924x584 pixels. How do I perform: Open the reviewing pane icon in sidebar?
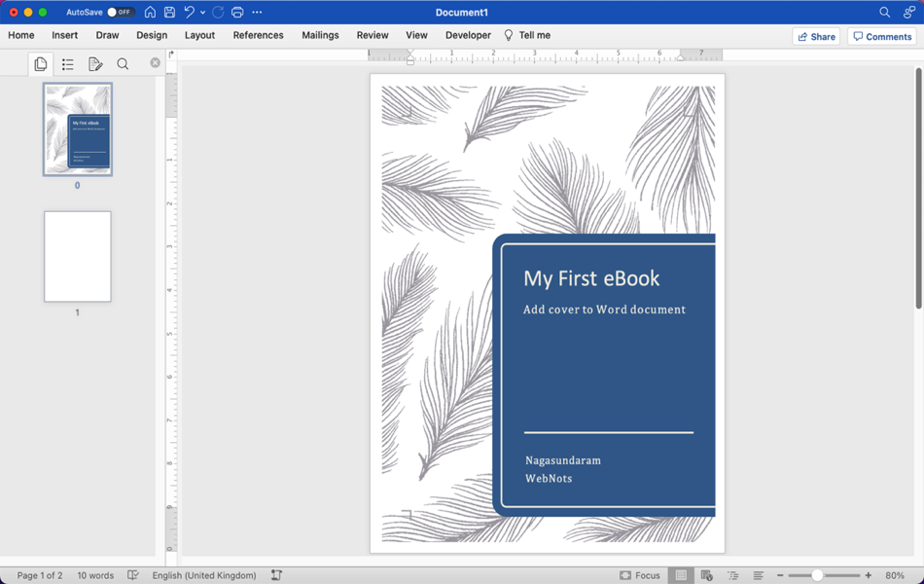click(x=95, y=64)
